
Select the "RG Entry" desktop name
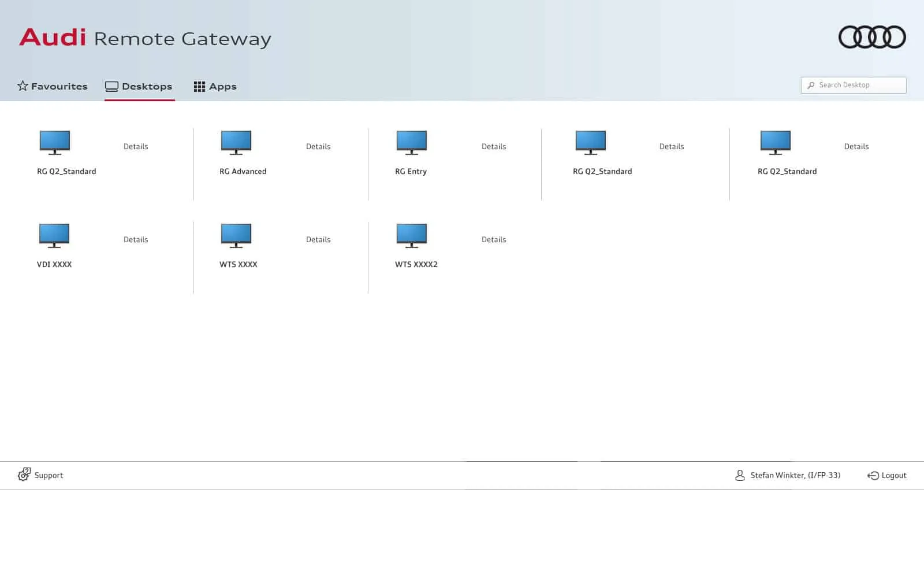pyautogui.click(x=411, y=172)
